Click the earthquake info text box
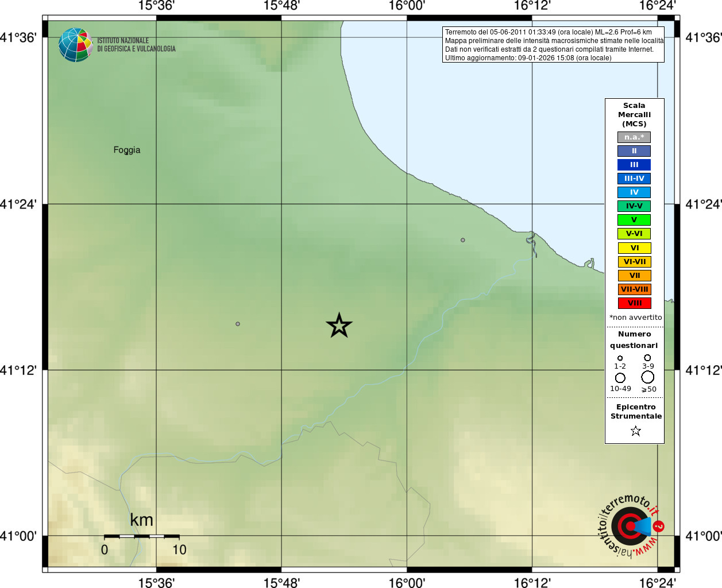 553,45
